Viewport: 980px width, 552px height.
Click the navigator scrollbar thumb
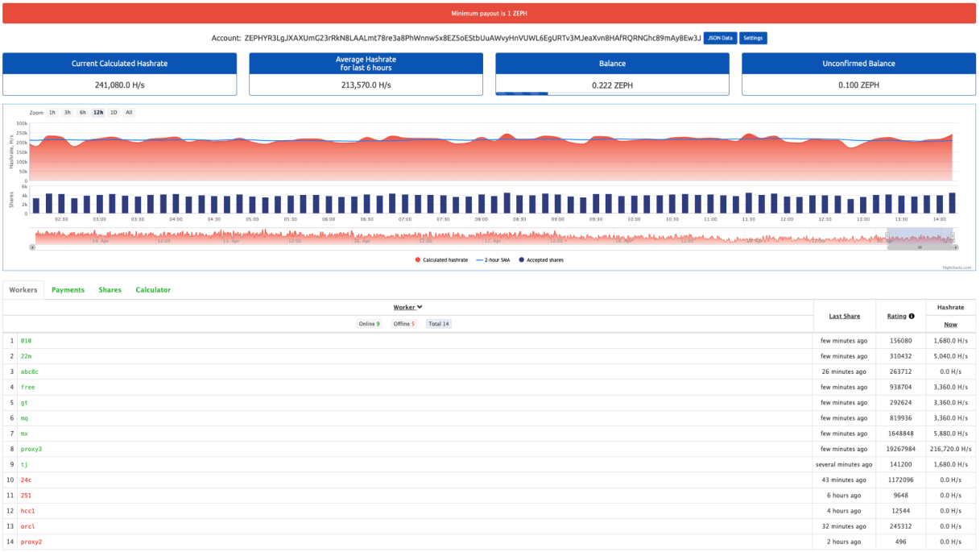pos(920,247)
